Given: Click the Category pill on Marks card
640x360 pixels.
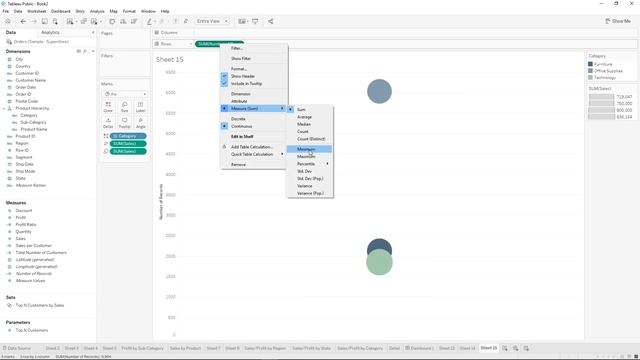Looking at the screenshot, I should tap(128, 136).
